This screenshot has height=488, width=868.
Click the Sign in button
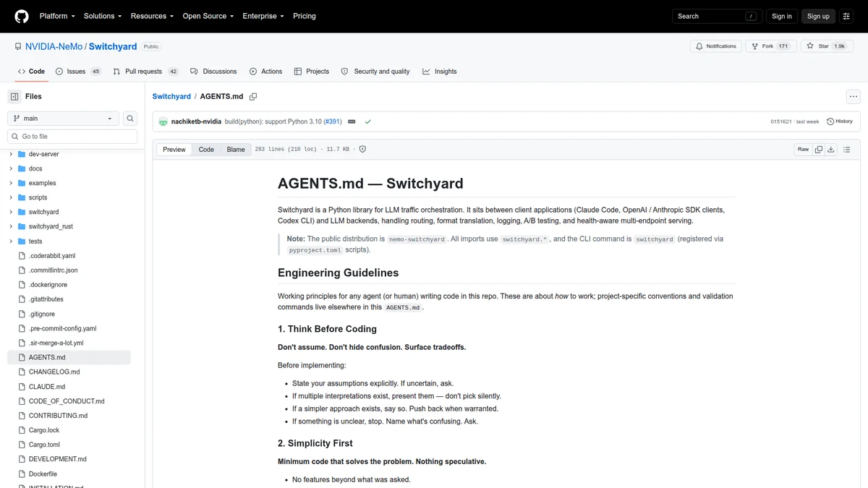pos(782,16)
